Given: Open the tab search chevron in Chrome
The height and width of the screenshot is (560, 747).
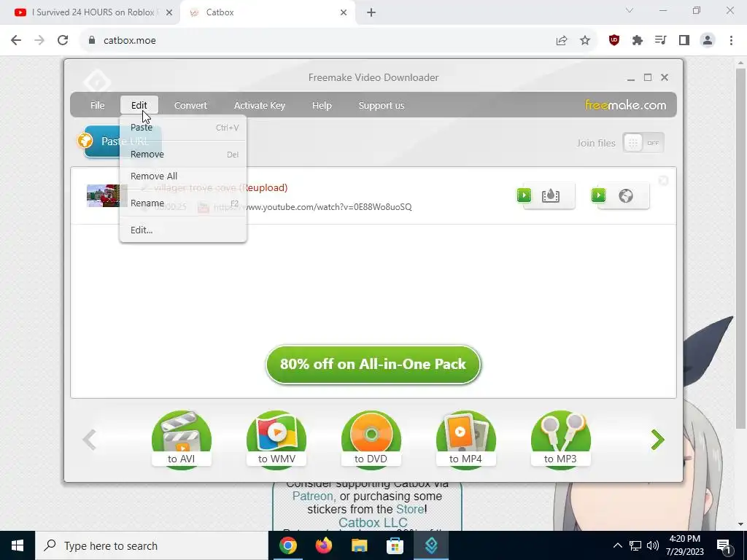Looking at the screenshot, I should (630, 10).
